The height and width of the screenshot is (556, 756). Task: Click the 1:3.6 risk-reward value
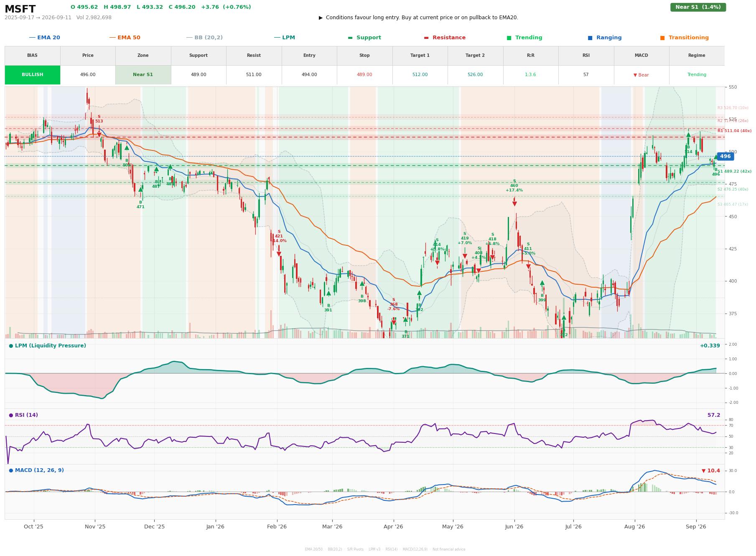point(531,75)
